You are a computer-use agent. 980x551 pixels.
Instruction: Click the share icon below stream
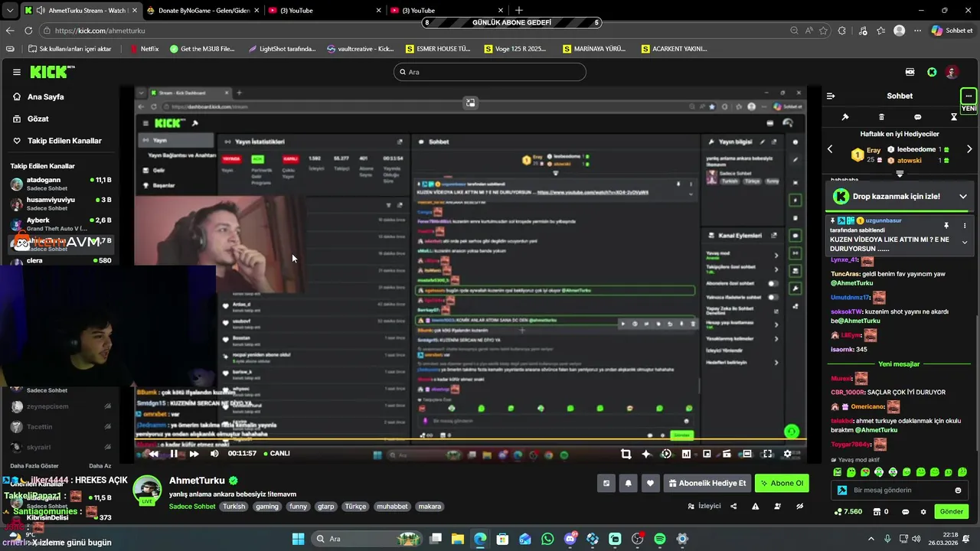click(x=733, y=506)
